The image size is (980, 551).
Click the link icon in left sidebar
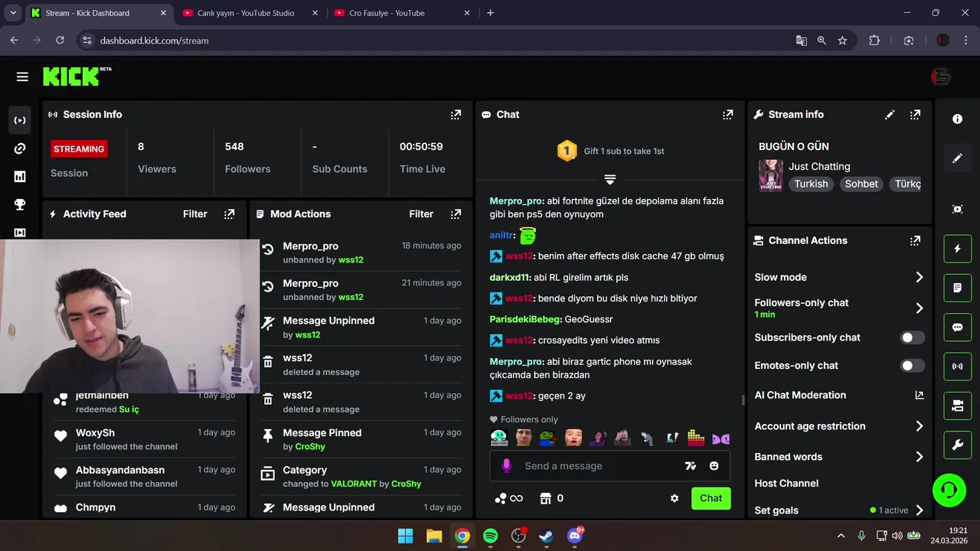[20, 148]
